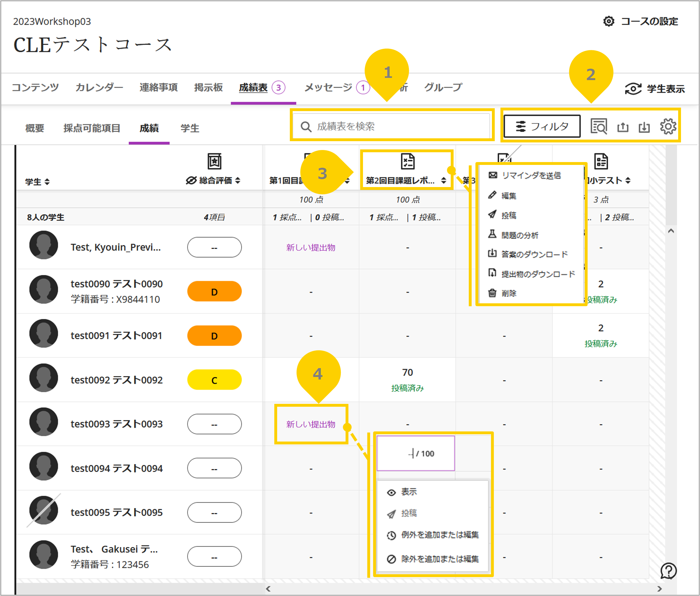Click the 3 badge on 成績表
Image resolution: width=700 pixels, height=596 pixels.
278,88
